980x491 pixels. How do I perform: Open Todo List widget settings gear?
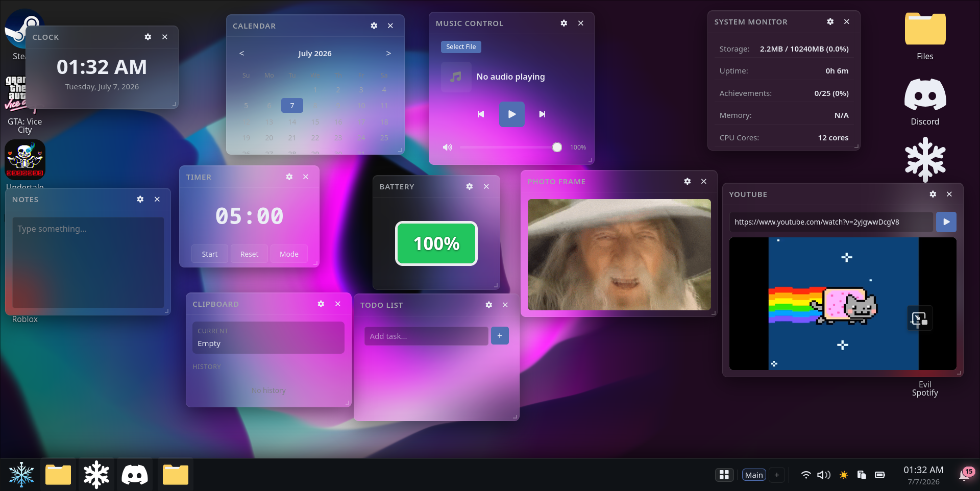489,305
